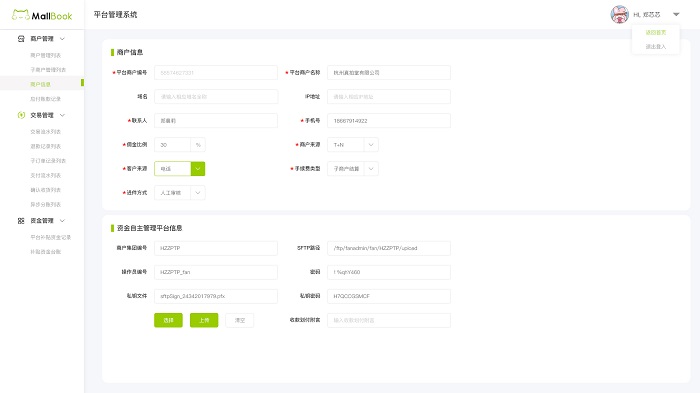
Task: Click the user avatar picture
Action: [x=619, y=14]
